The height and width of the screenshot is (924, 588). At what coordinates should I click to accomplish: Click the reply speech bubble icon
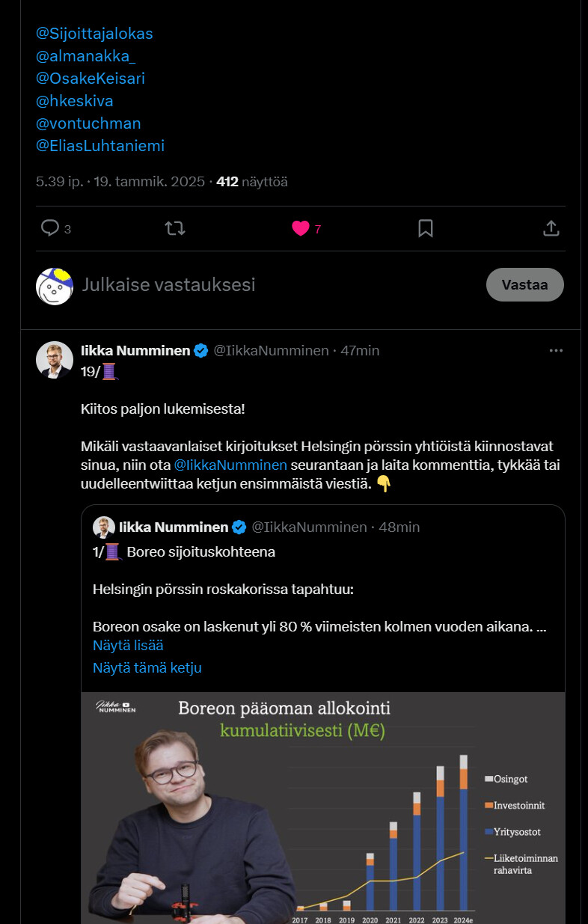pos(50,228)
